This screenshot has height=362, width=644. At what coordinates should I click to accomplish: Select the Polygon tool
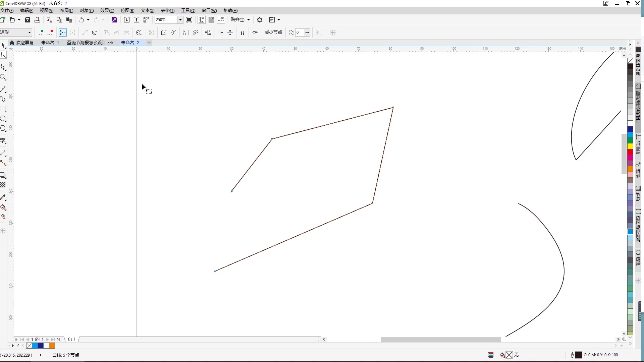pyautogui.click(x=3, y=128)
